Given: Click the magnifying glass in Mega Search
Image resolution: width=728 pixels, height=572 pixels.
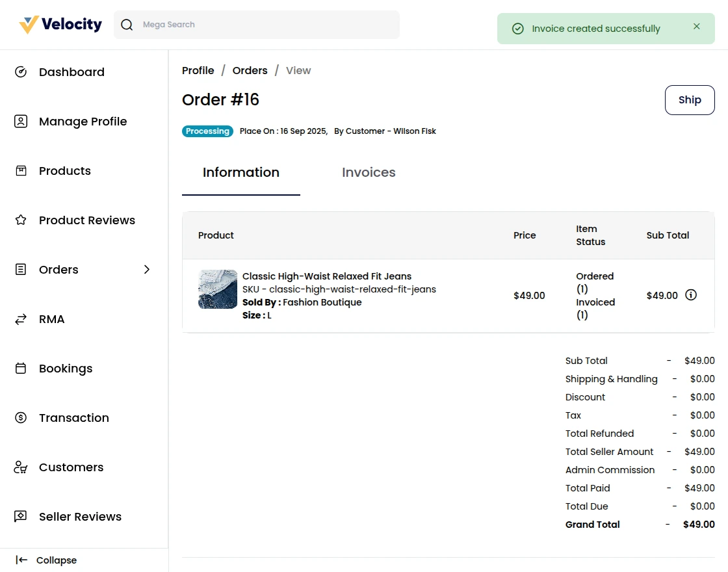Looking at the screenshot, I should pos(127,24).
